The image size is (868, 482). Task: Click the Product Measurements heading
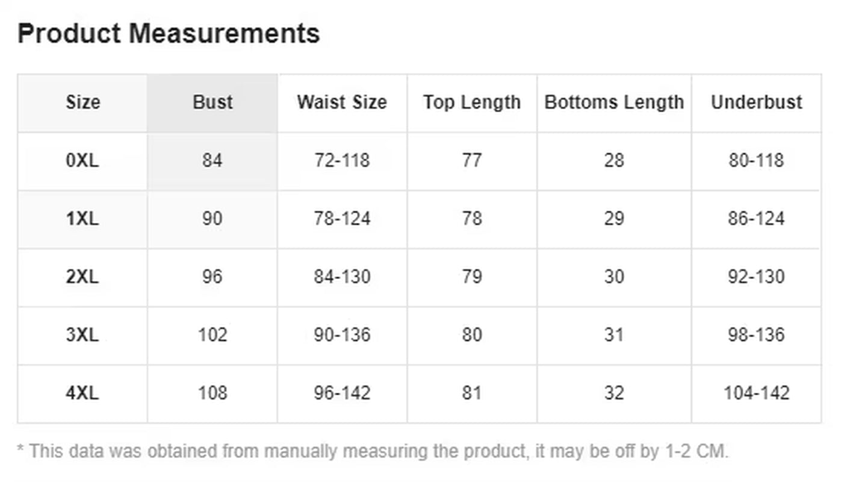pos(169,33)
